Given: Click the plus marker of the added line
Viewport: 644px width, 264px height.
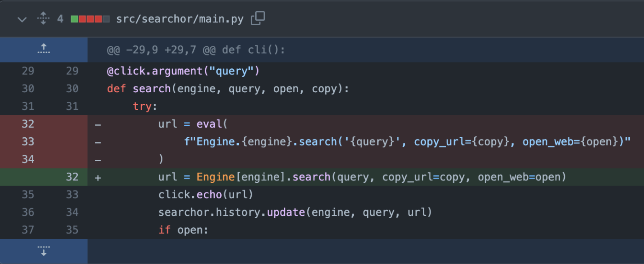Looking at the screenshot, I should 98,177.
